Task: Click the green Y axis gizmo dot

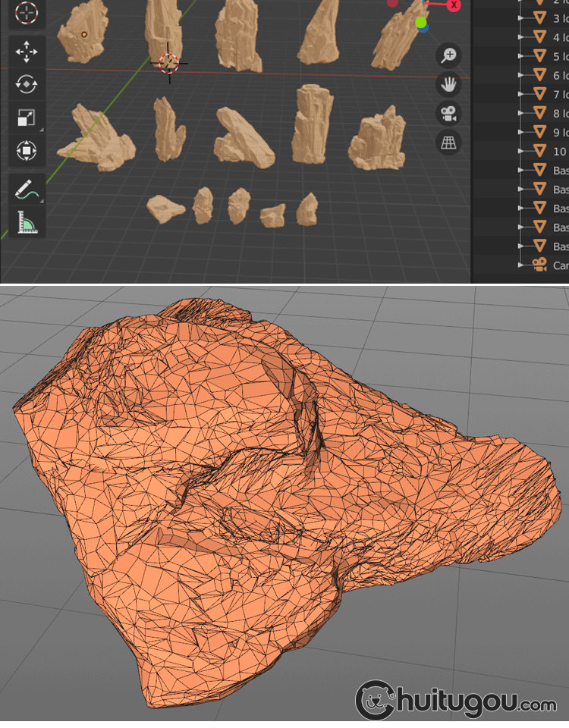Action: (420, 23)
